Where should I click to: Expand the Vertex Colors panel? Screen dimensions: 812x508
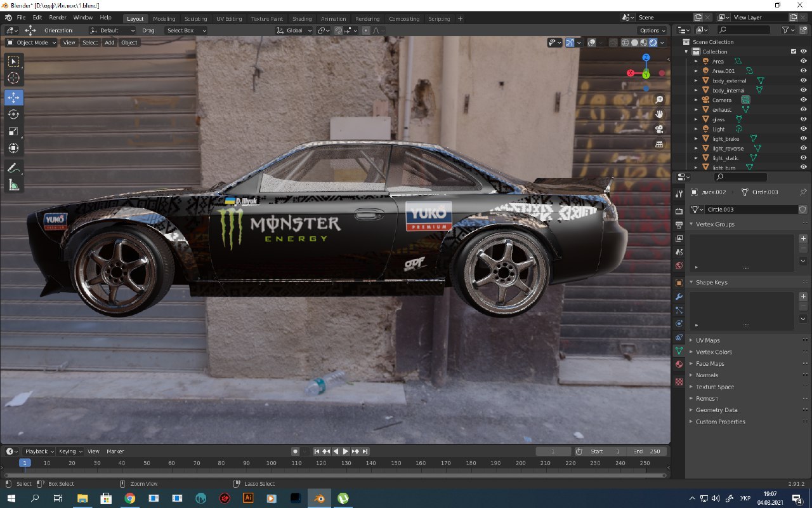pyautogui.click(x=714, y=352)
